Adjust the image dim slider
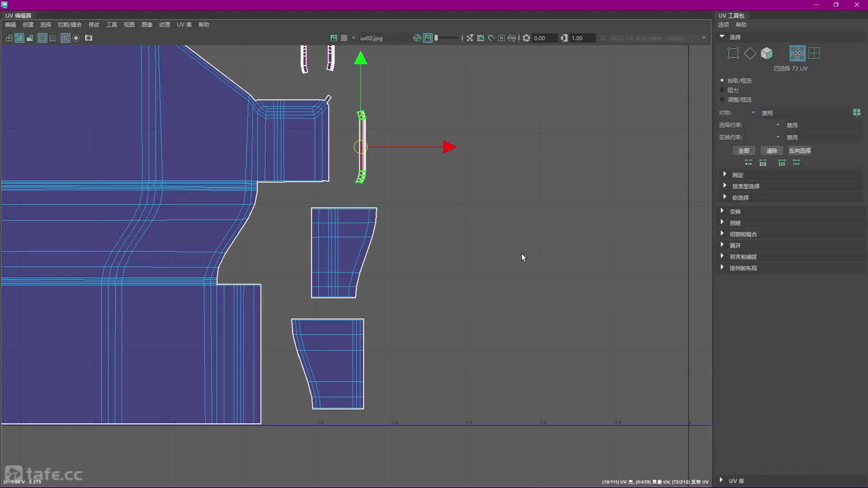The image size is (868, 488). click(x=447, y=38)
